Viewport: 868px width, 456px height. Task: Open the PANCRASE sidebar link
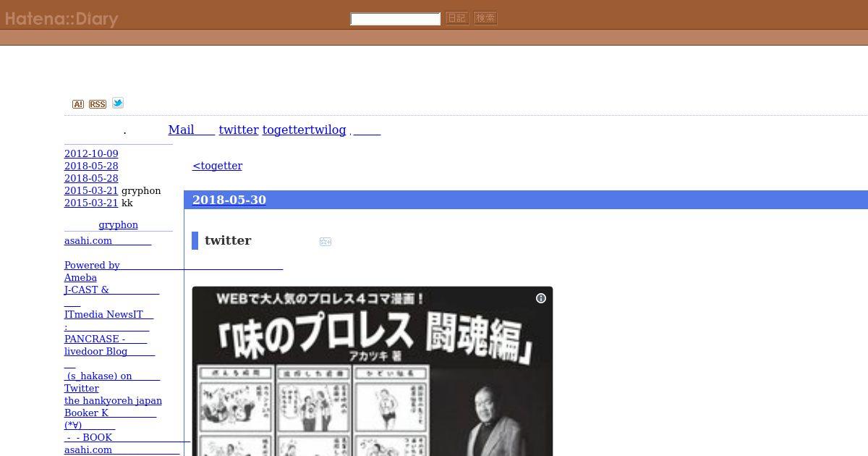106,339
